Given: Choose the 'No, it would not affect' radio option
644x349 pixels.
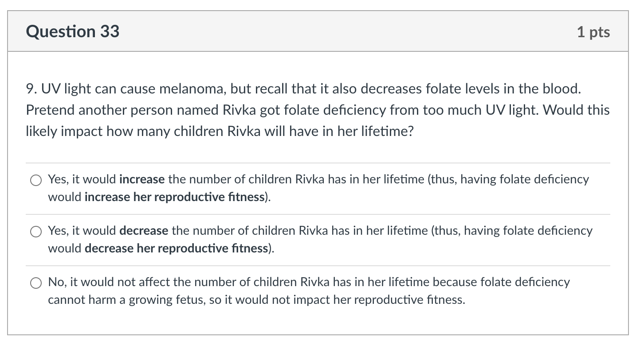Looking at the screenshot, I should tap(36, 283).
